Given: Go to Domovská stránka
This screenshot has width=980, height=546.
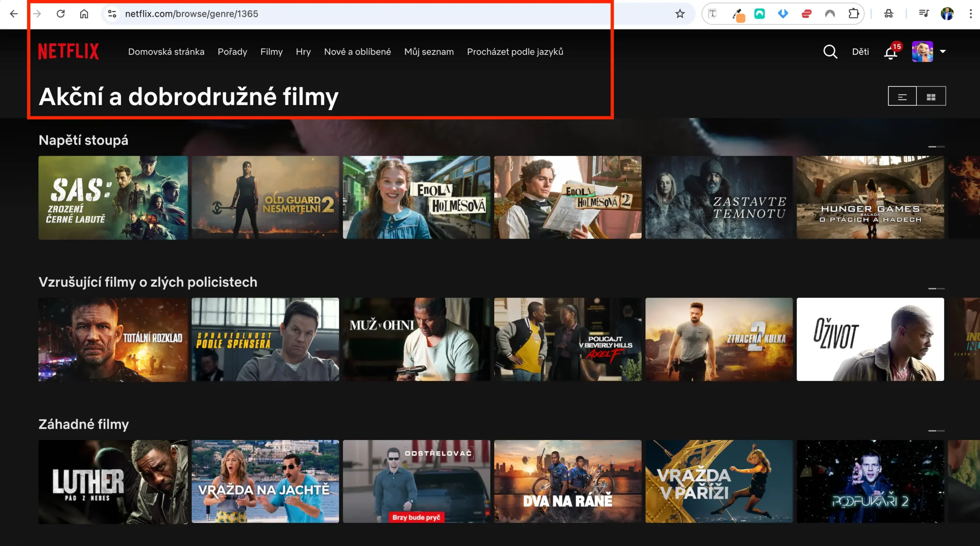Looking at the screenshot, I should pos(167,52).
